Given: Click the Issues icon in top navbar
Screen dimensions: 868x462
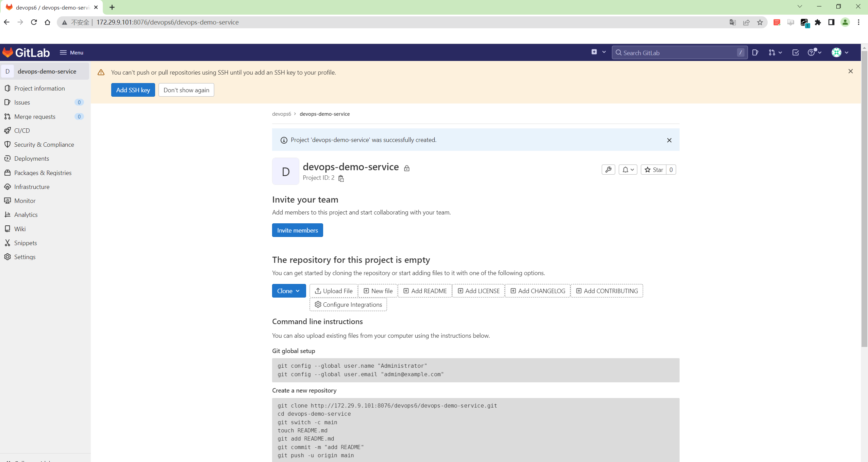Looking at the screenshot, I should pyautogui.click(x=755, y=52).
